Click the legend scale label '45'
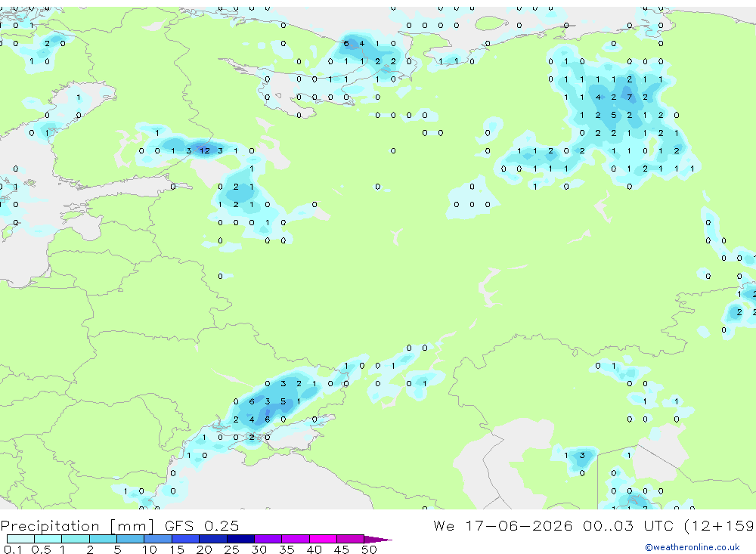This screenshot has width=756, height=554. [x=342, y=549]
